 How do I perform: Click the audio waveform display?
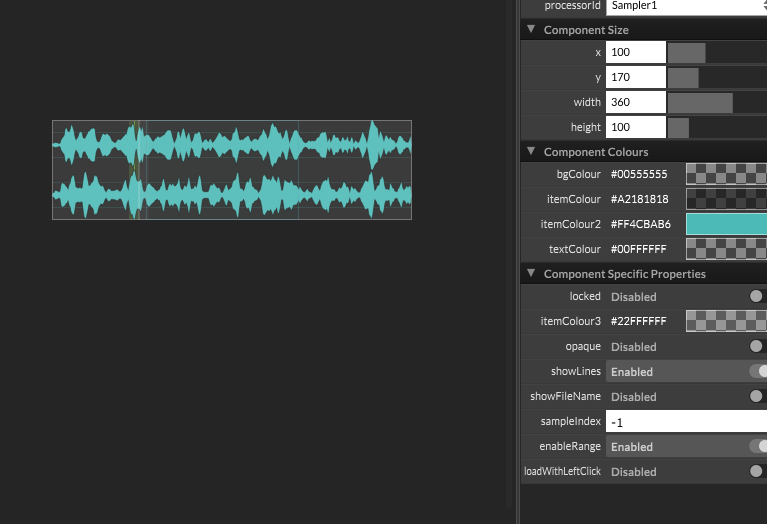point(232,170)
